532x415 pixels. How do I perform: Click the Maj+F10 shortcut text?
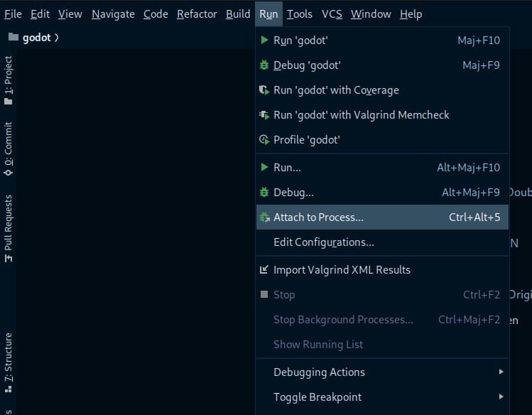point(479,41)
